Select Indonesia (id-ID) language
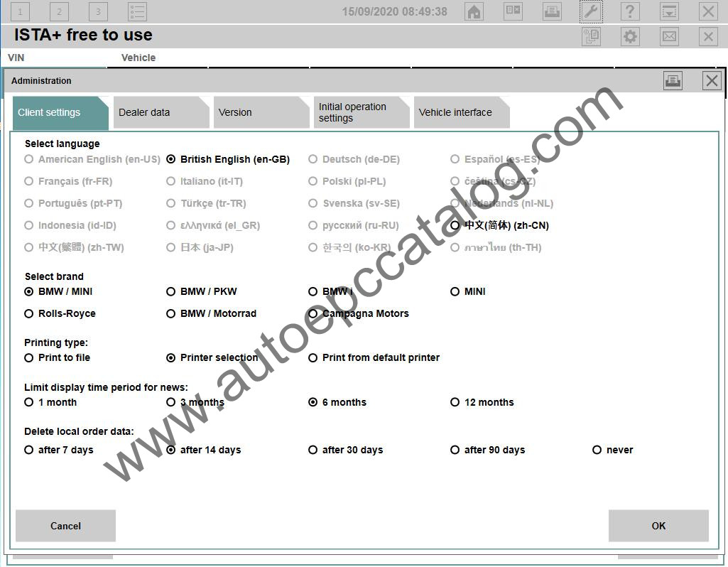The height and width of the screenshot is (567, 728). [70, 225]
